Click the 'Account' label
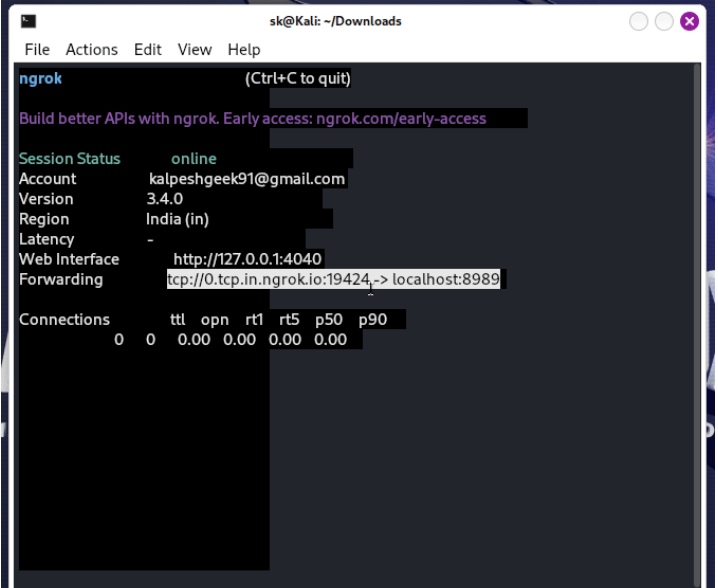 point(48,179)
